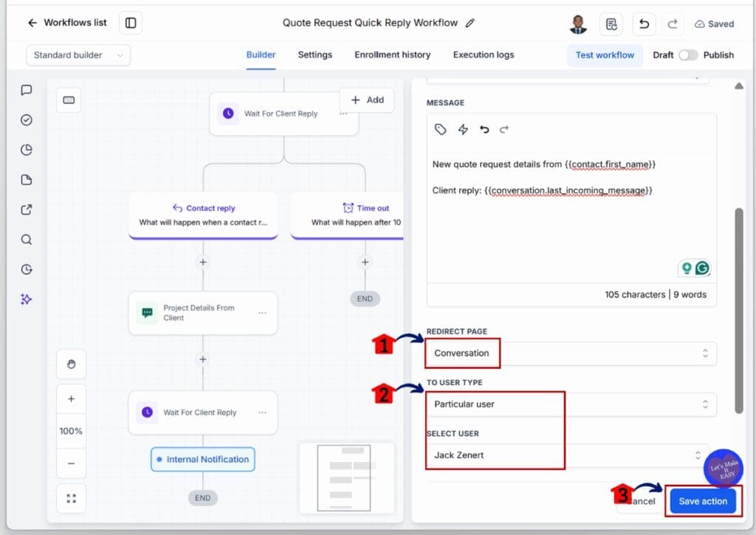Switch to the Settings tab
756x535 pixels.
(315, 55)
